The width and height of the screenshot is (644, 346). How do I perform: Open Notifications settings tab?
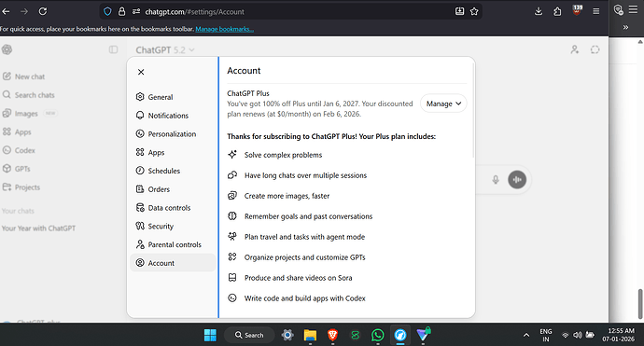pos(173,116)
